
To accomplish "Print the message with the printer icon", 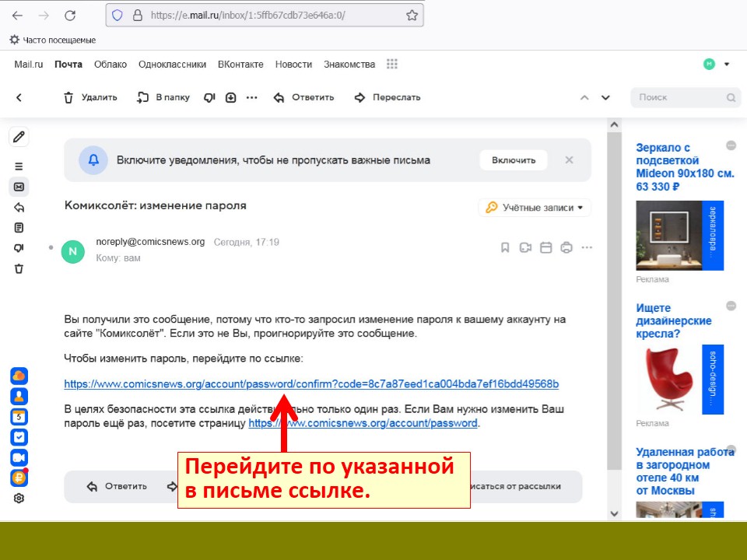I will click(x=566, y=247).
